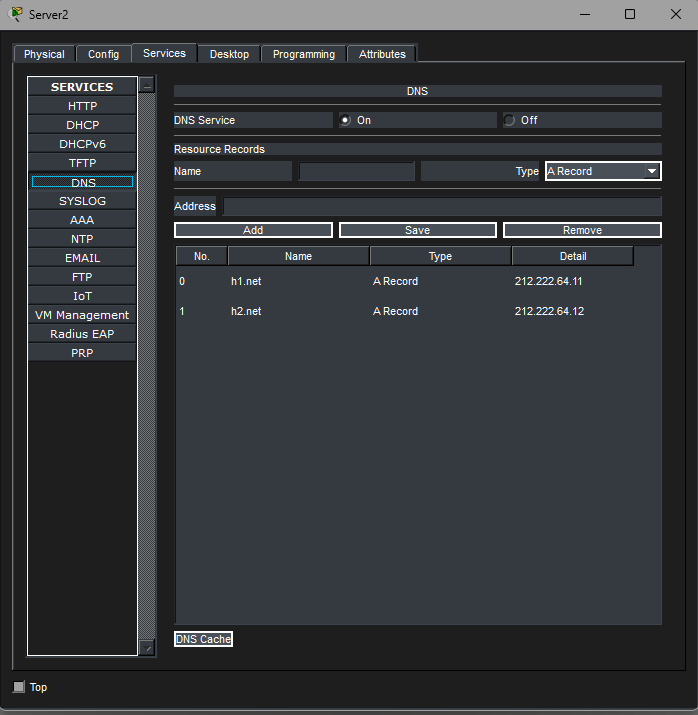Turn DNS Service off
Image resolution: width=698 pixels, height=715 pixels.
click(509, 120)
